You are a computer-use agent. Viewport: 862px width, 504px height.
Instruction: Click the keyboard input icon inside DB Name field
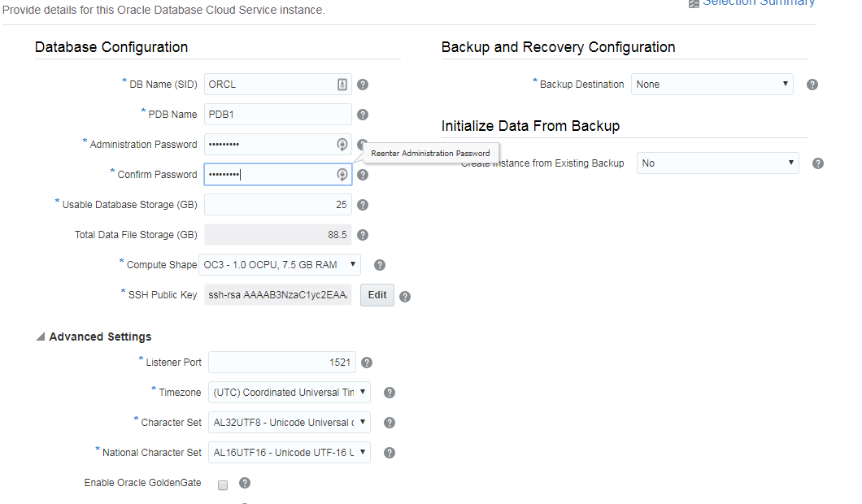tap(342, 84)
